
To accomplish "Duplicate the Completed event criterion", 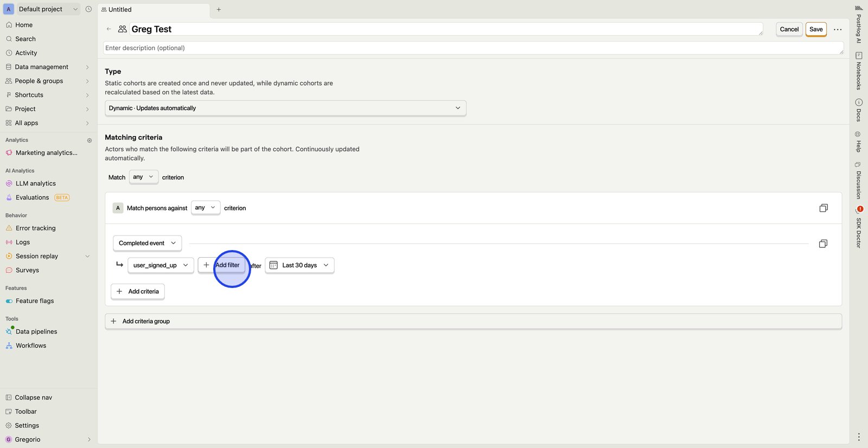I will pos(822,244).
